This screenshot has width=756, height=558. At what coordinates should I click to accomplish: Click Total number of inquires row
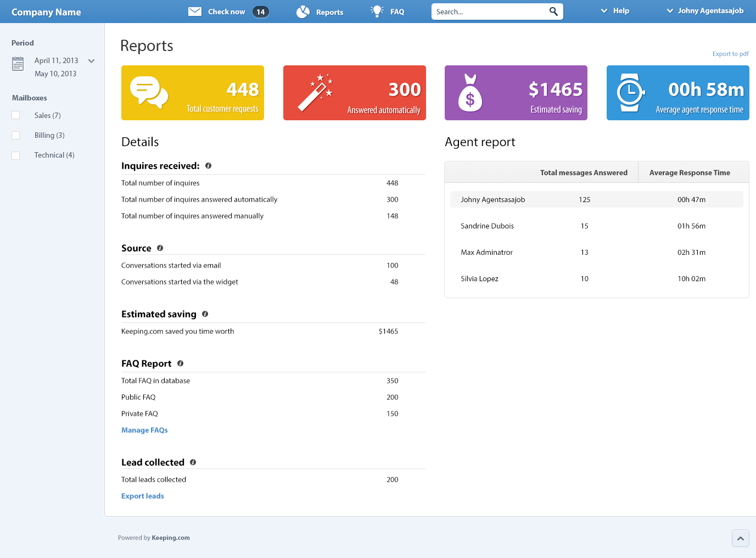[x=273, y=183]
